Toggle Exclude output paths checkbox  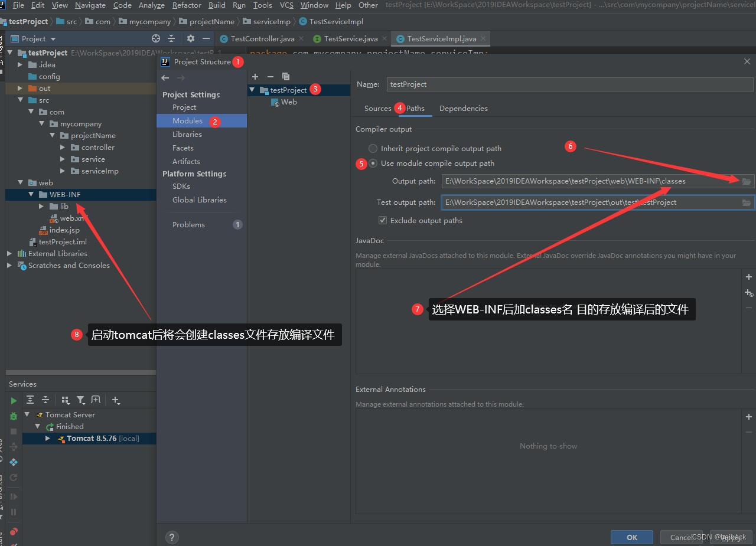pyautogui.click(x=383, y=220)
